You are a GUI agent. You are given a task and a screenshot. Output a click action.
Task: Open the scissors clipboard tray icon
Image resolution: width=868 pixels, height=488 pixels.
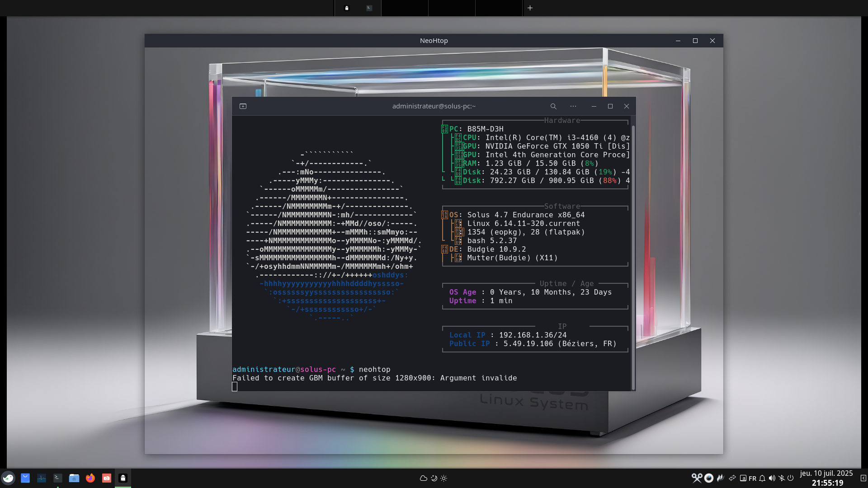click(697, 478)
